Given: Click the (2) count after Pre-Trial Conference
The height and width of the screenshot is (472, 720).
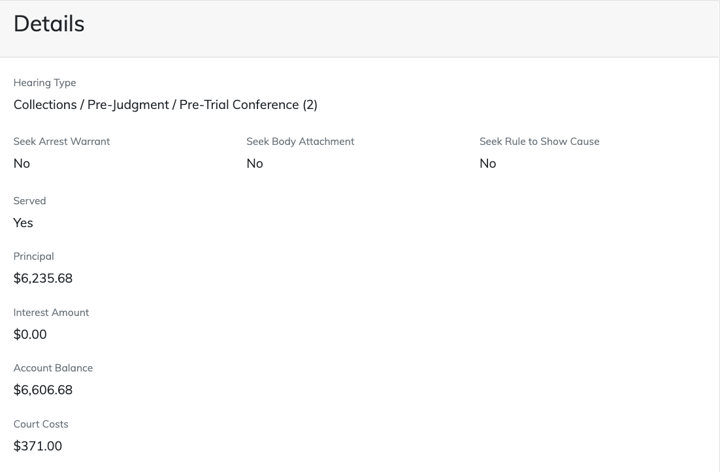Looking at the screenshot, I should pos(310,105).
